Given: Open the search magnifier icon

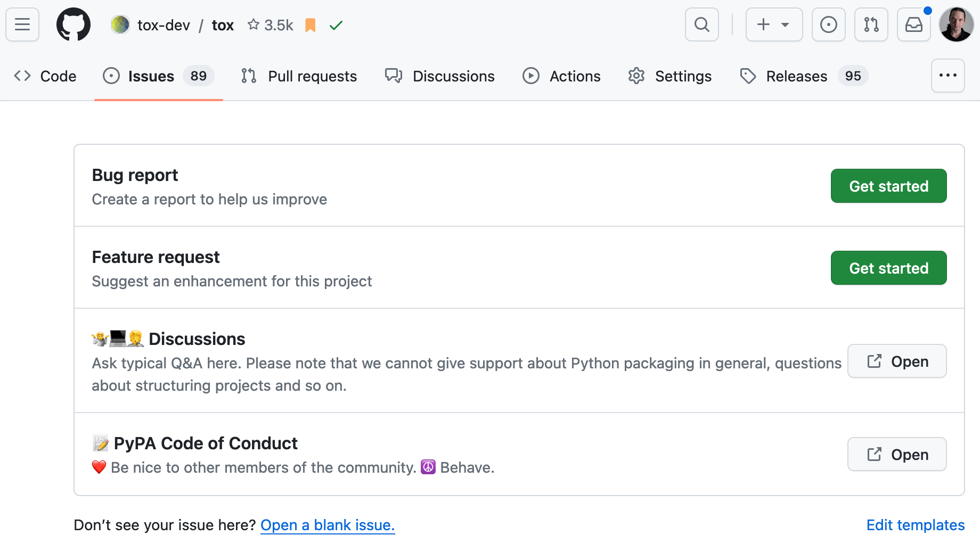Looking at the screenshot, I should click(x=701, y=24).
